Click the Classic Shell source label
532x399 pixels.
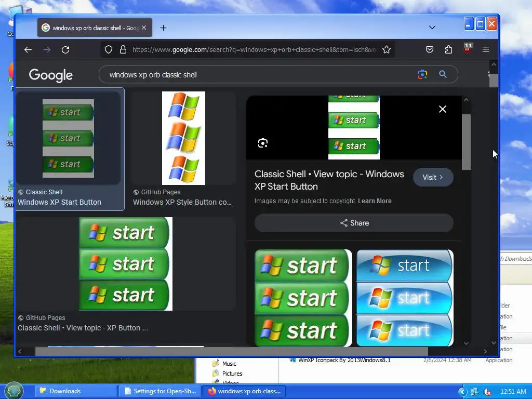pyautogui.click(x=44, y=192)
